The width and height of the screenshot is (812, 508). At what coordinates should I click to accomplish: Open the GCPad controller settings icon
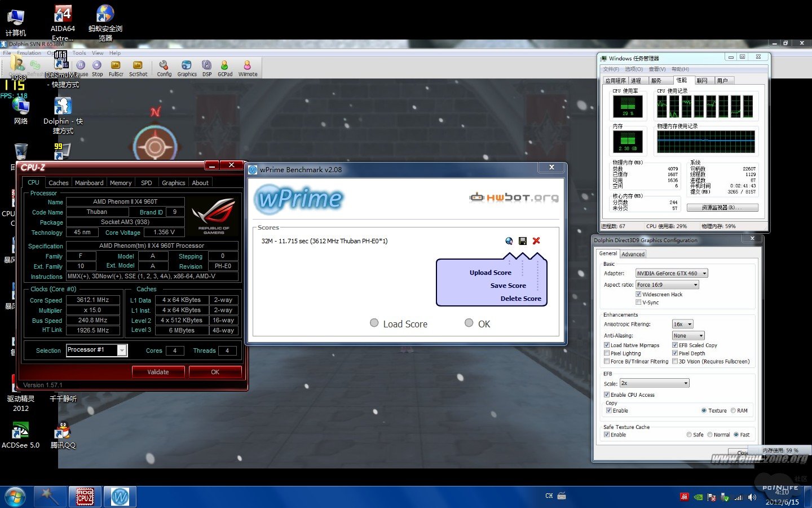pyautogui.click(x=225, y=69)
